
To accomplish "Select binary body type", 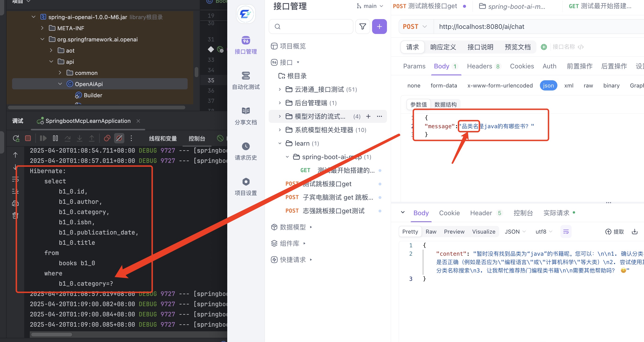I will pyautogui.click(x=611, y=86).
